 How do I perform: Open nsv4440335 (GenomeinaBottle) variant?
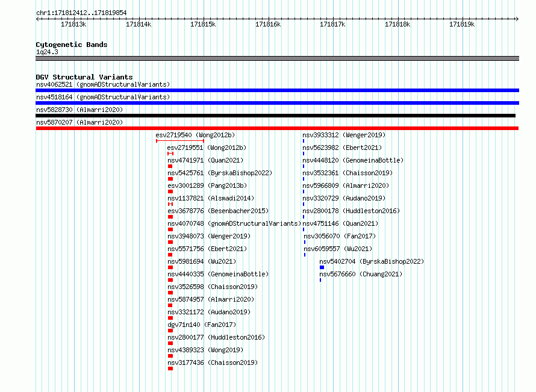pyautogui.click(x=218, y=274)
